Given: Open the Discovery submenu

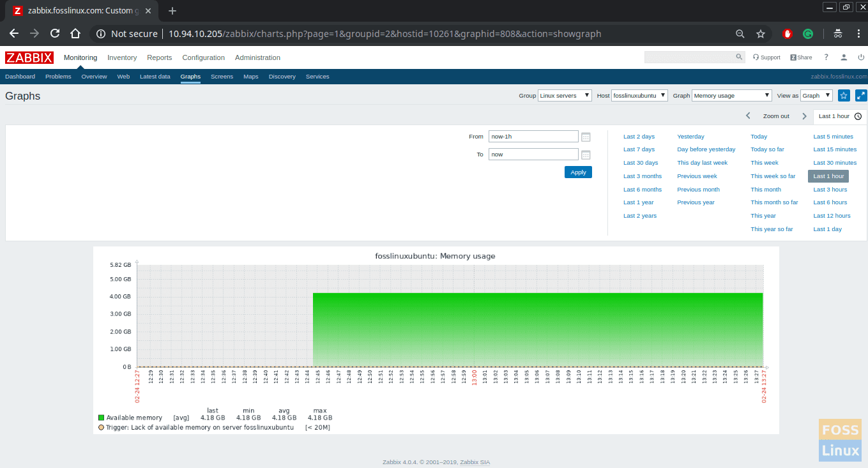Looking at the screenshot, I should pyautogui.click(x=282, y=77).
